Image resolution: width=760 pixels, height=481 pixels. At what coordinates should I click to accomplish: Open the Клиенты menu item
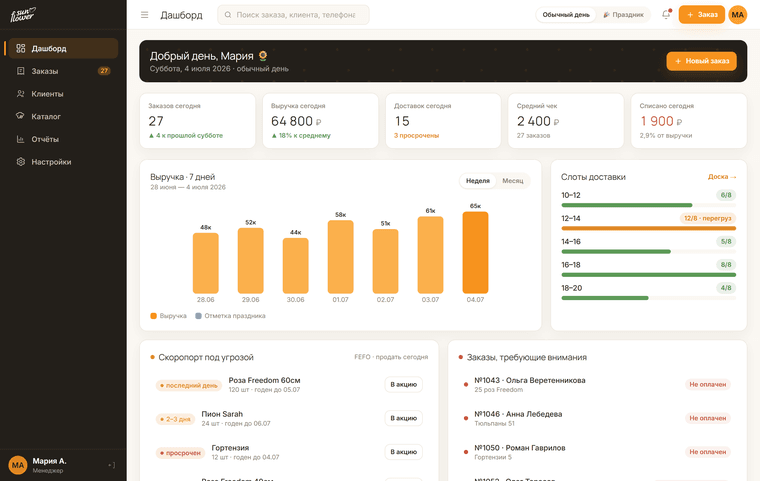pos(63,94)
